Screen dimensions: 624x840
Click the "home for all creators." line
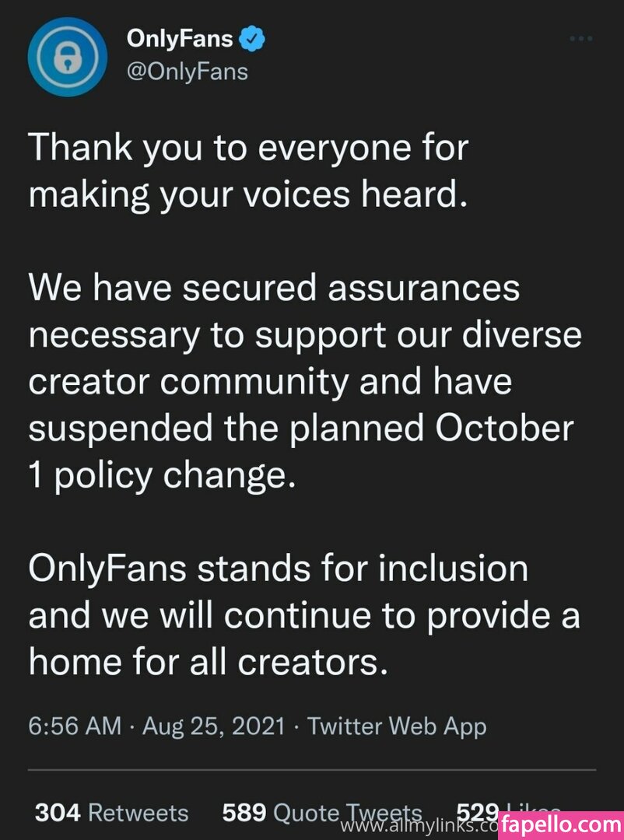pyautogui.click(x=208, y=663)
